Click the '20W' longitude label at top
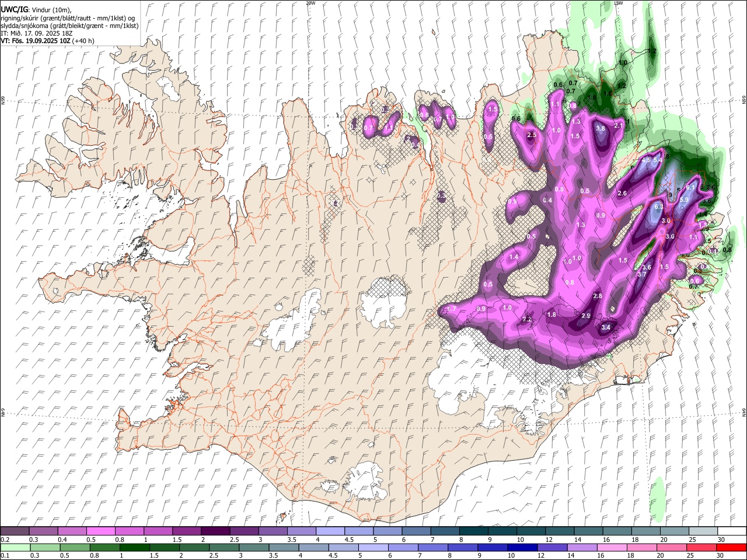 pos(310,3)
